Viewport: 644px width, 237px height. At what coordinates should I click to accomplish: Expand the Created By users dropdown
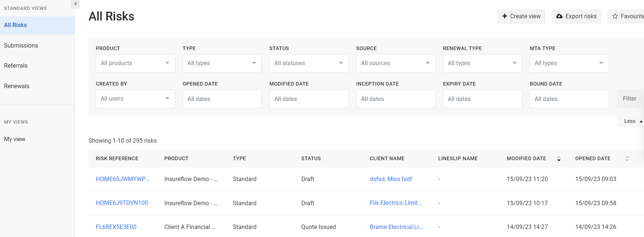point(135,99)
